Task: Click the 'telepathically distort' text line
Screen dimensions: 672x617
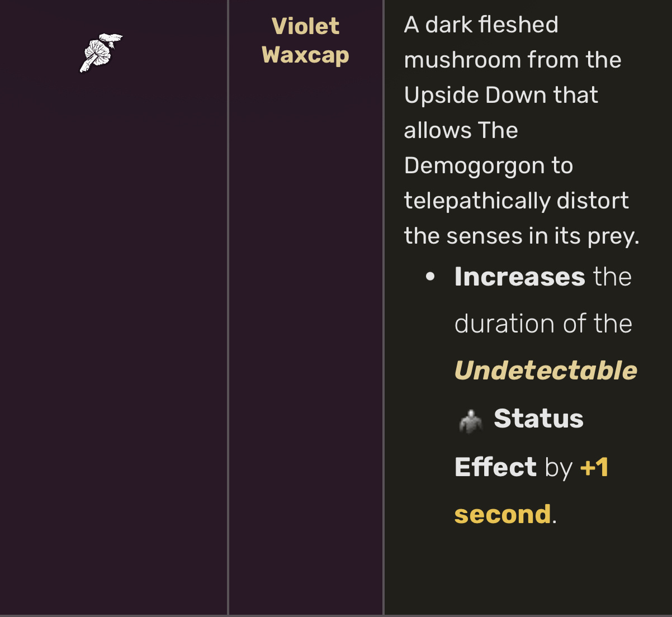Action: pyautogui.click(x=517, y=201)
